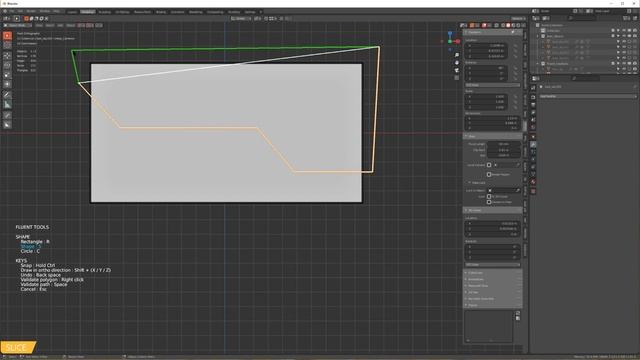Screen dimensions: 640x360
Task: Select the Move tool
Action: [7, 56]
